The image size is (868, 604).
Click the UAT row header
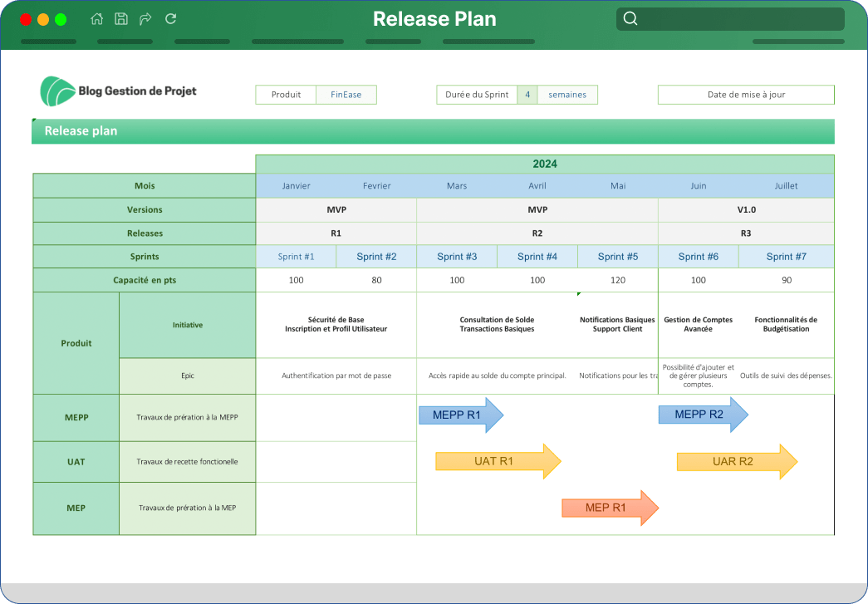(76, 462)
